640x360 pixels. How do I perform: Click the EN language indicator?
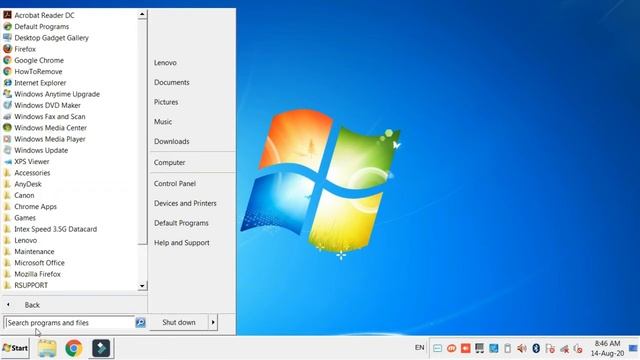point(419,348)
